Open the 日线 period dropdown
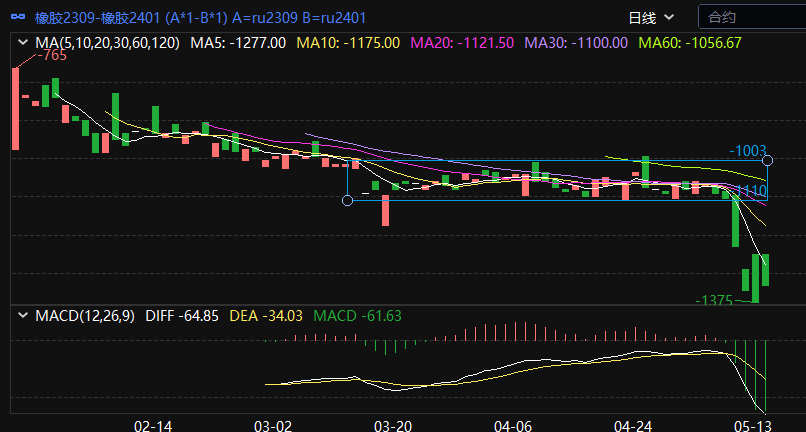 [x=650, y=17]
